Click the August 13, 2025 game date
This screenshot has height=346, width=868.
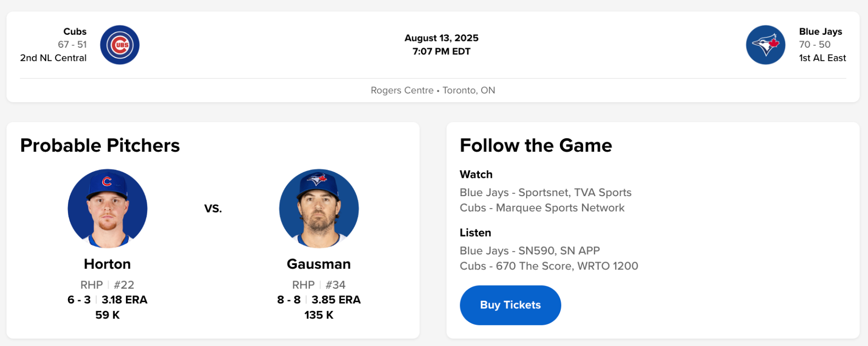click(x=441, y=38)
